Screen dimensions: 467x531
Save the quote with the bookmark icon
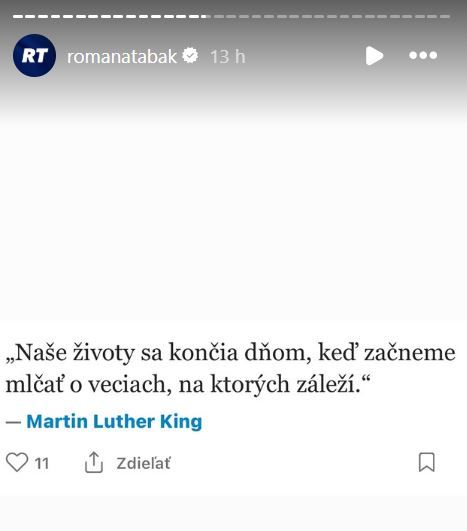(x=427, y=462)
